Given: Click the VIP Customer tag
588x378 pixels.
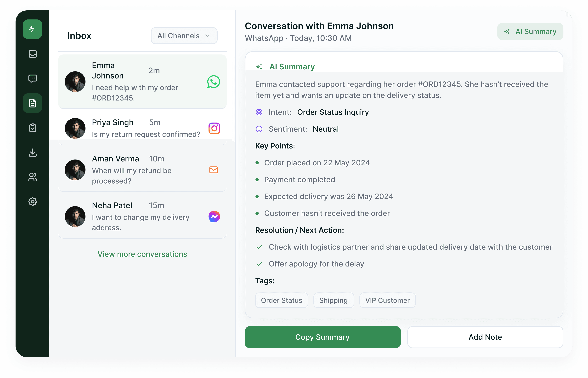Looking at the screenshot, I should (x=387, y=300).
